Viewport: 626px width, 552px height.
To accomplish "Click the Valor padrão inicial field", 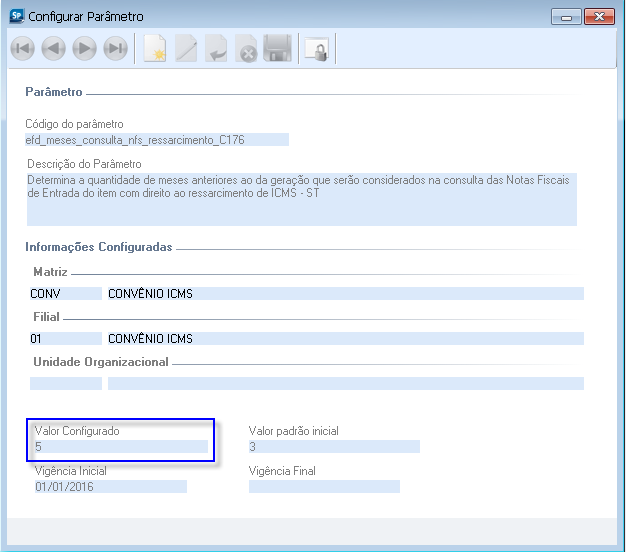I will [334, 446].
